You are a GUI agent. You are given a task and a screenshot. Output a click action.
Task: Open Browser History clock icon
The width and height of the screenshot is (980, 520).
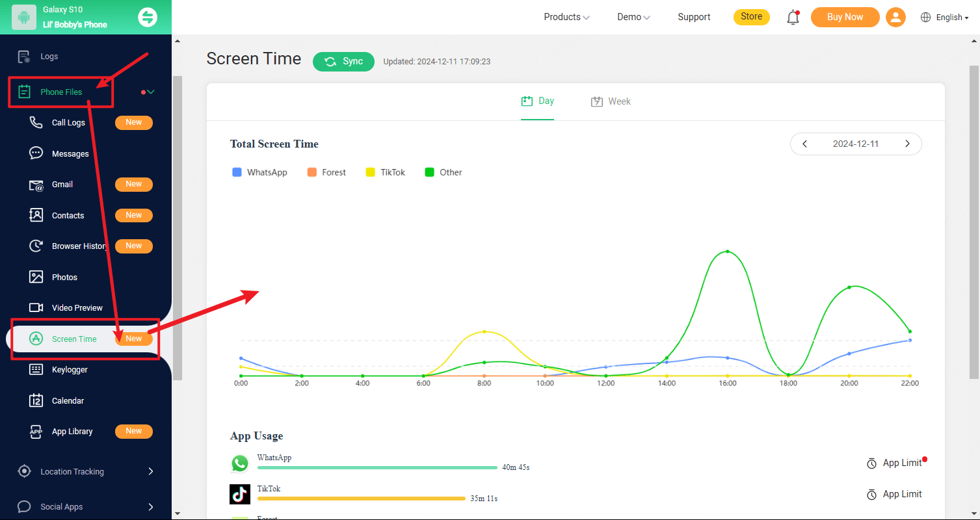(36, 246)
